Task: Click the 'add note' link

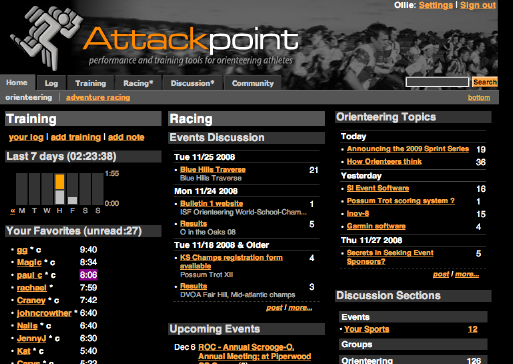Action: 126,137
